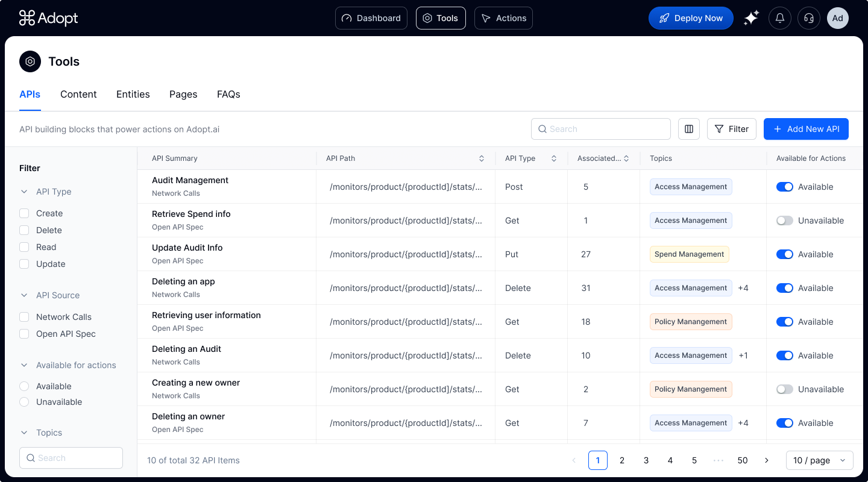Toggle availability for Retrieving user information
Image resolution: width=868 pixels, height=482 pixels.
[x=785, y=322]
